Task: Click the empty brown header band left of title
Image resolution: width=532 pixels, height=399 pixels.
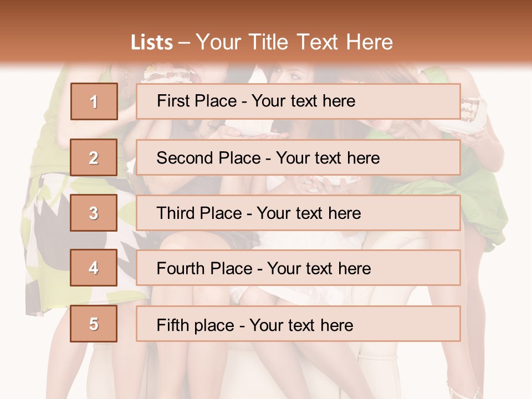Action: (x=64, y=34)
